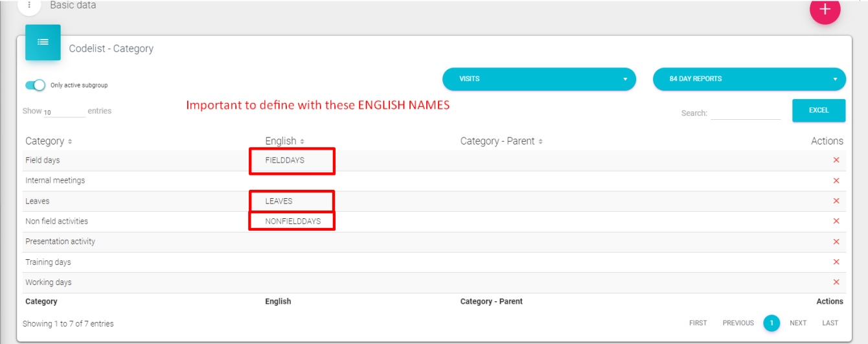
Task: Click the pink plus add button
Action: 825,10
